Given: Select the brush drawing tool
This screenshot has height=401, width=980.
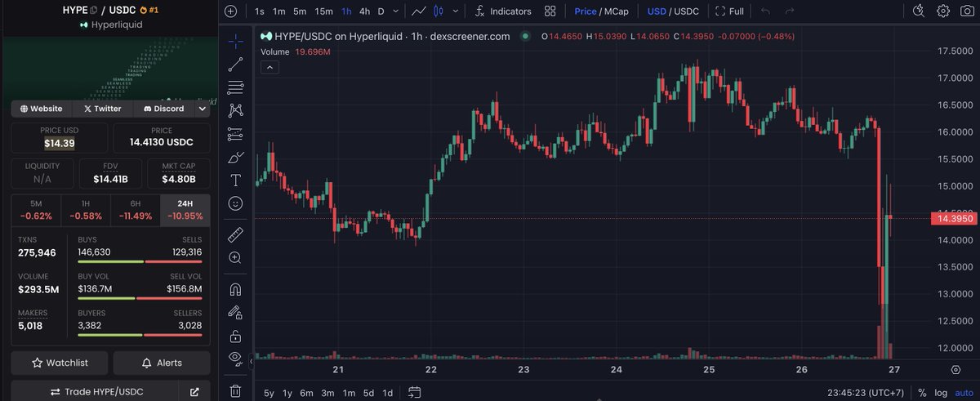Looking at the screenshot, I should click(235, 156).
